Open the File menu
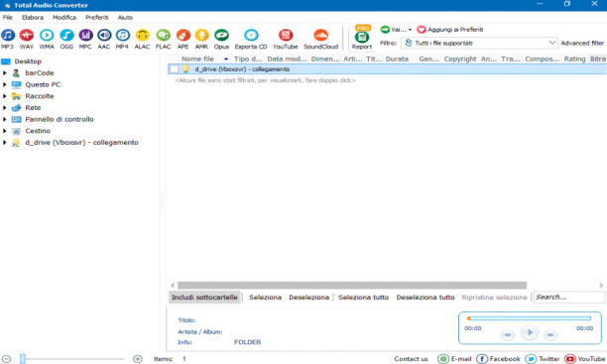 pyautogui.click(x=8, y=18)
